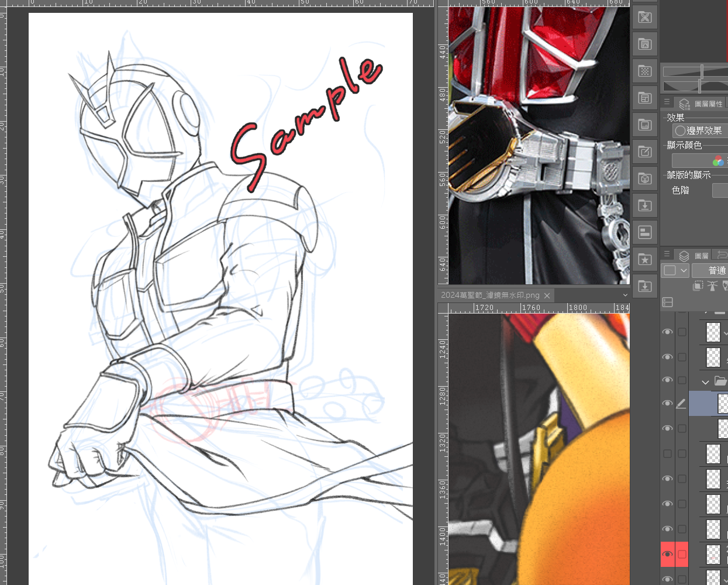
Task: Click the selected layer's thumbnail
Action: click(x=723, y=404)
